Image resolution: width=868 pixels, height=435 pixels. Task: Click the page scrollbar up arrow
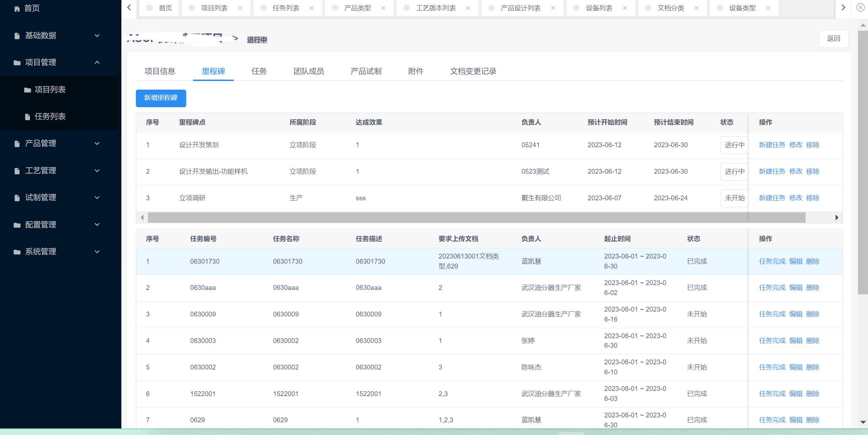863,25
